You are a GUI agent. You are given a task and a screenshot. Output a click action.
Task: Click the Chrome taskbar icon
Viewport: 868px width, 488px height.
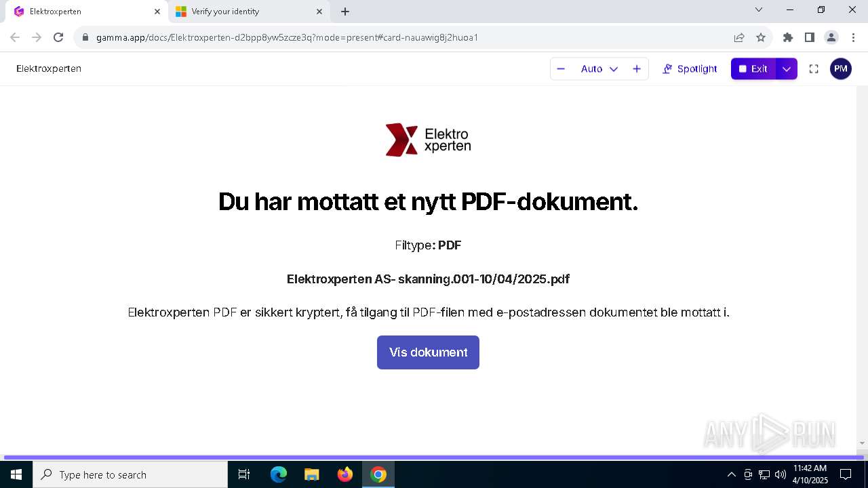378,474
